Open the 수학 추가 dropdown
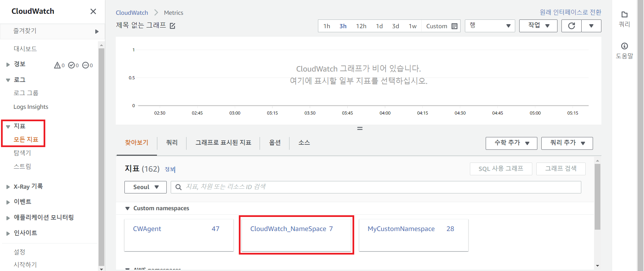 click(x=511, y=143)
